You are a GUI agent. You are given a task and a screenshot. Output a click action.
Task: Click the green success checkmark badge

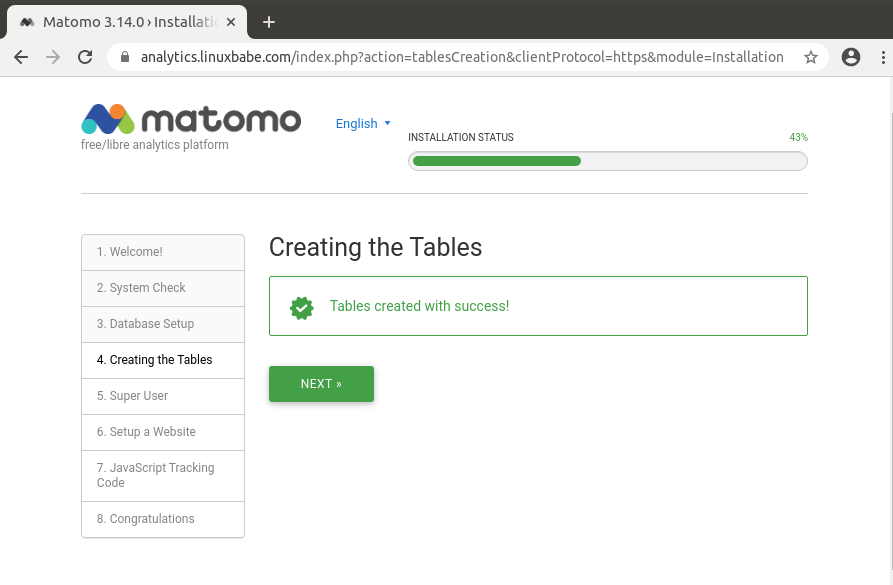[302, 306]
